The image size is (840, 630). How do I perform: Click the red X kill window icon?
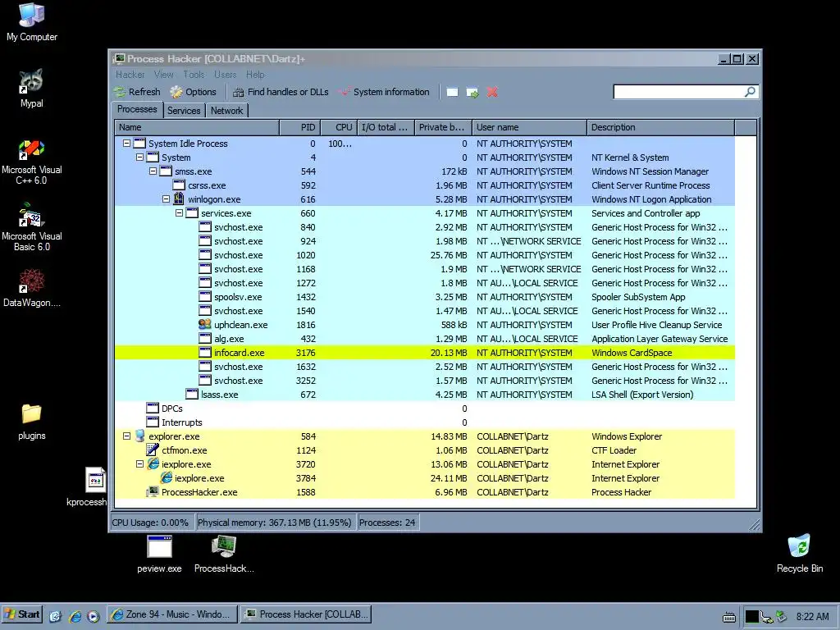[x=492, y=92]
